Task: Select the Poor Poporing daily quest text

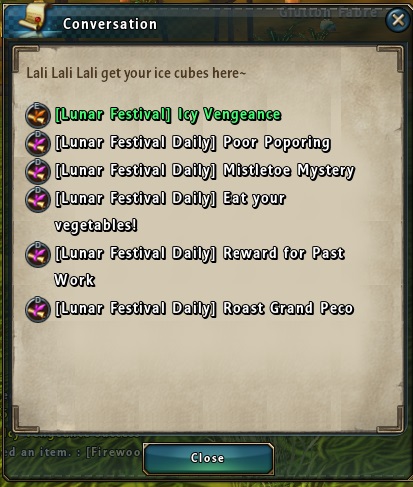Action: (x=193, y=143)
